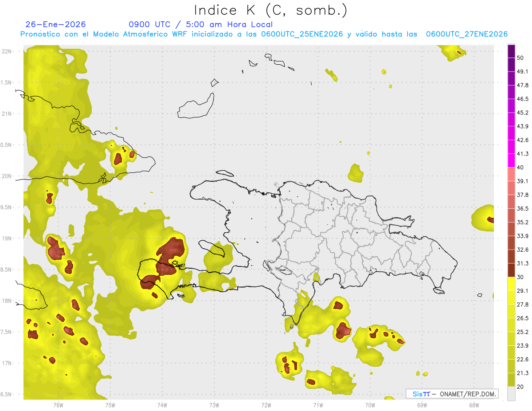
Task: Click legend value "29.1"
Action: tap(523, 291)
